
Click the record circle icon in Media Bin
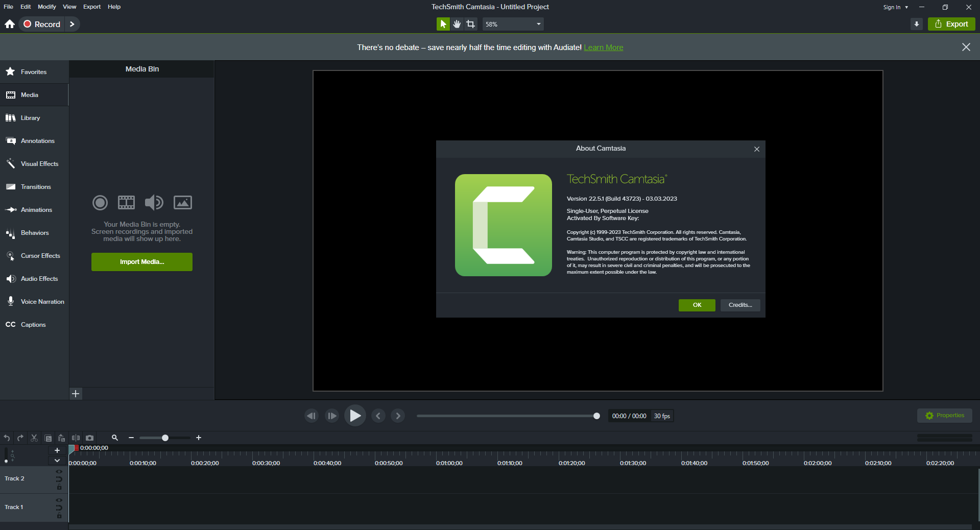point(100,203)
